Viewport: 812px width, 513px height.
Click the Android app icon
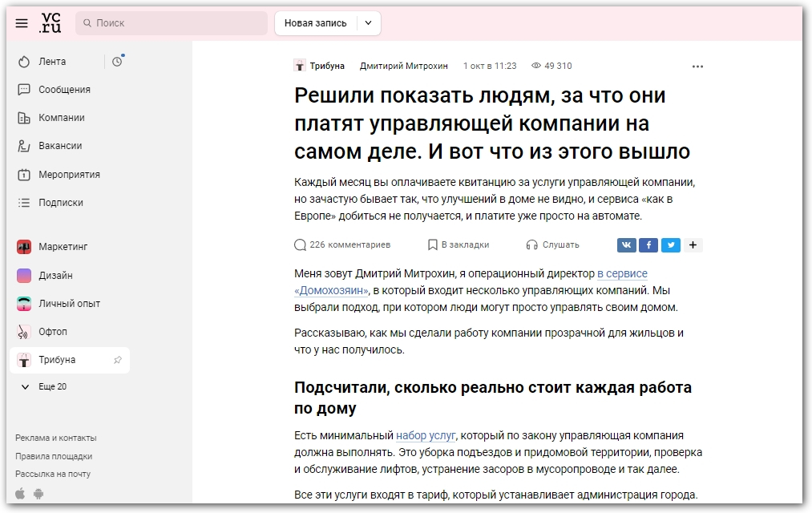pos(38,494)
